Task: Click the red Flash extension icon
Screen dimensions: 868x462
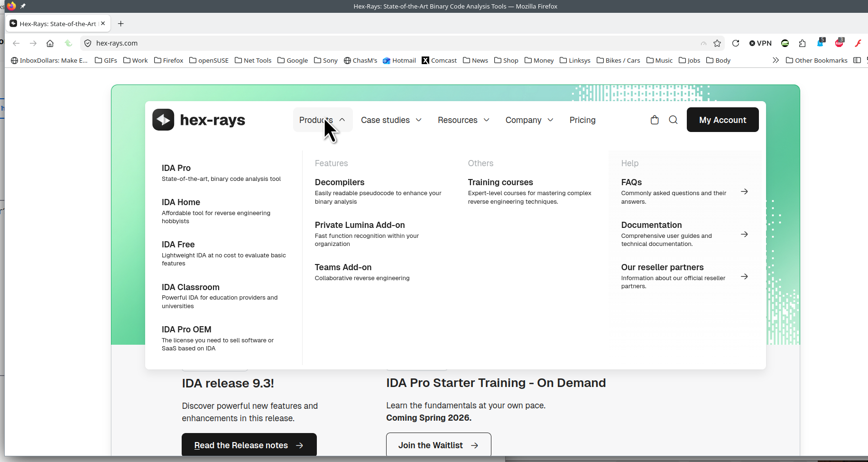Action: pyautogui.click(x=858, y=43)
